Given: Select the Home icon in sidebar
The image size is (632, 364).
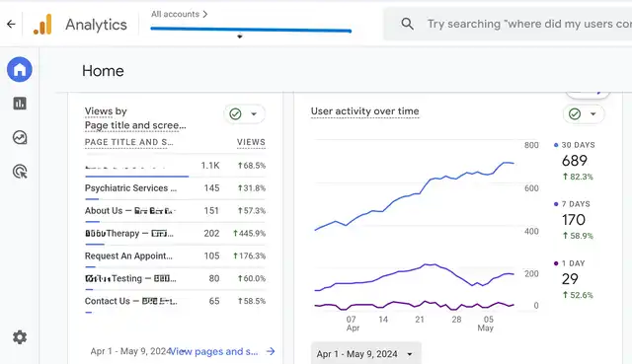Looking at the screenshot, I should point(20,69).
